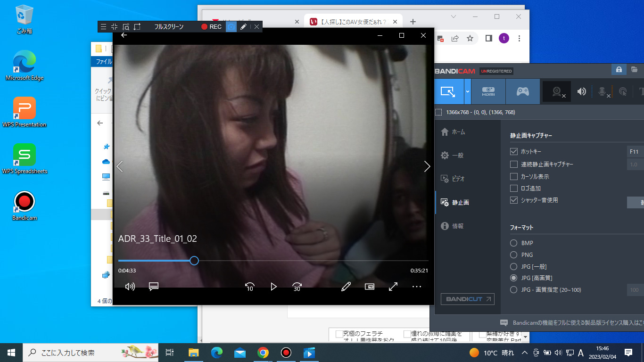Open the ビデオ settings tab in Bandicam

click(x=458, y=179)
